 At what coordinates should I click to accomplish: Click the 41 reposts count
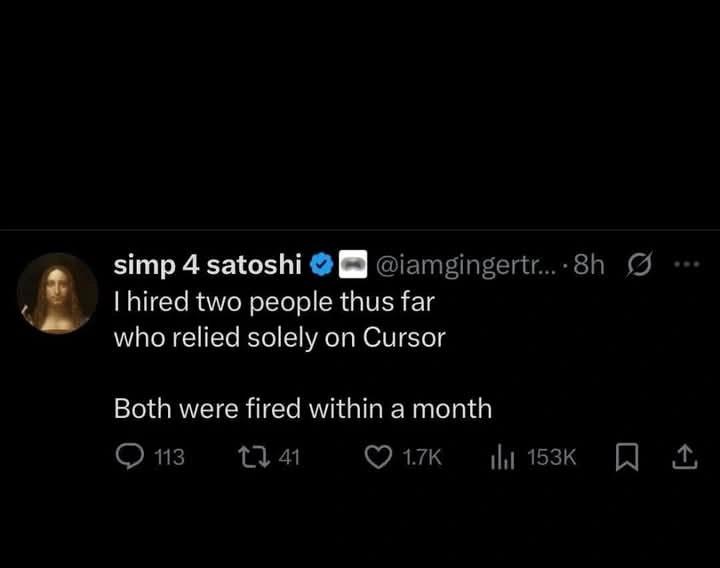(x=289, y=457)
